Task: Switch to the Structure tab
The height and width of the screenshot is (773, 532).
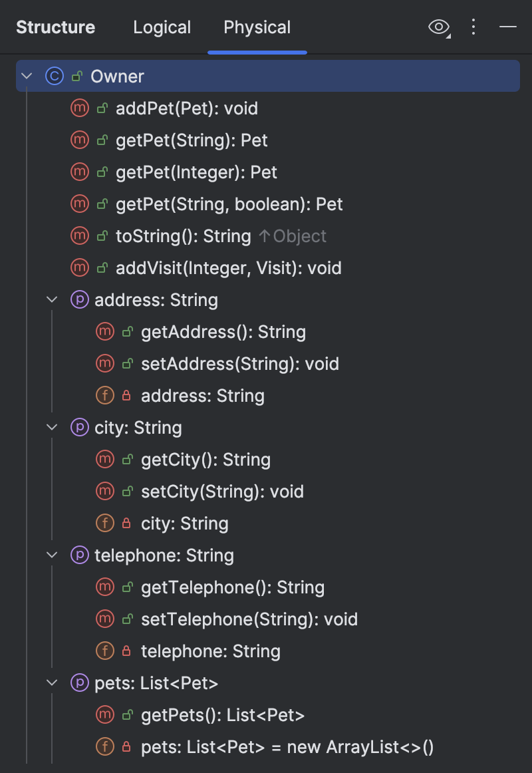Action: (56, 27)
